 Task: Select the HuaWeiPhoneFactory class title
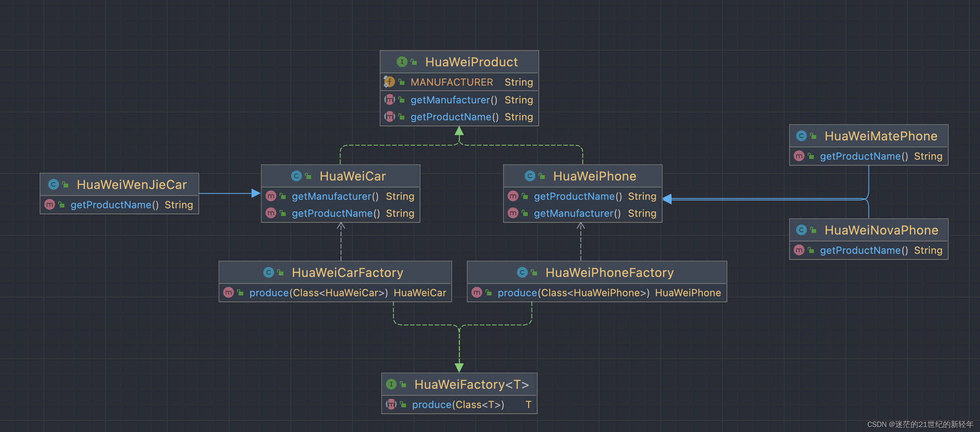click(x=610, y=272)
